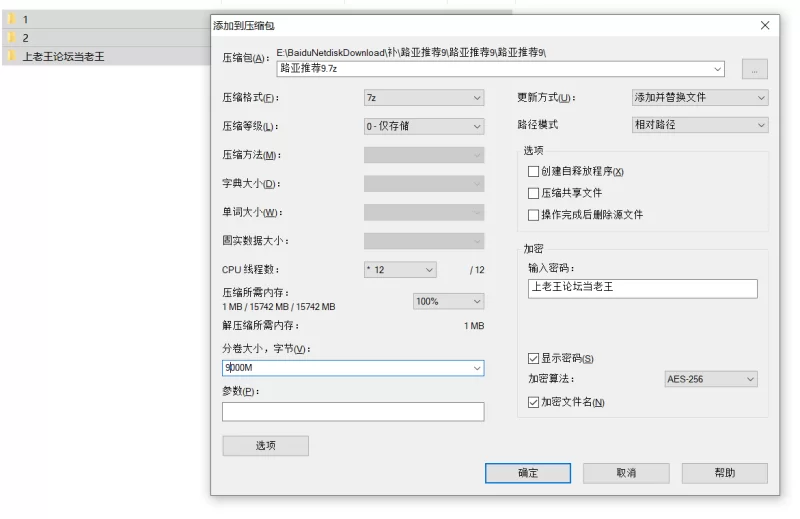The height and width of the screenshot is (519, 800).
Task: Open the 压缩等级 dropdown
Action: click(423, 126)
